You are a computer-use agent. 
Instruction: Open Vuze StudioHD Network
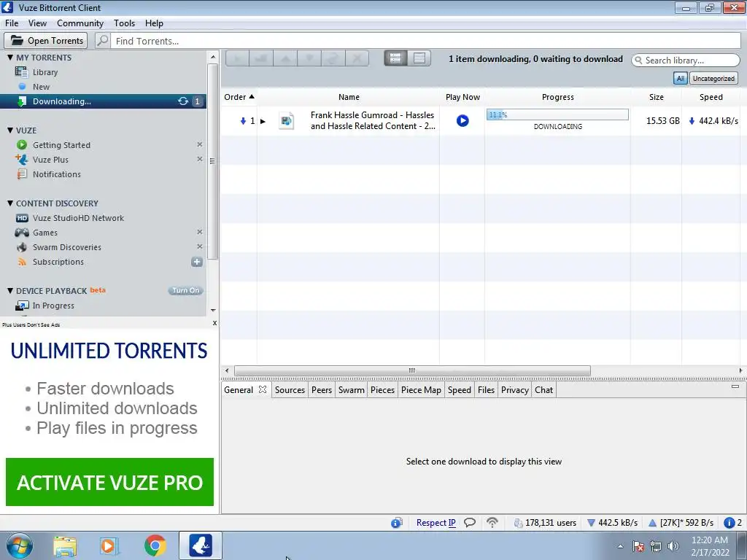78,217
